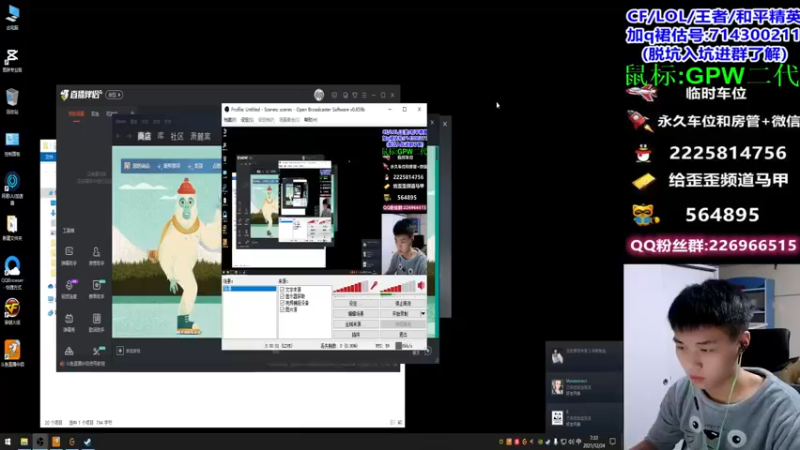Open the 场景集合 menu in OBS
This screenshot has height=450, width=800.
point(289,120)
